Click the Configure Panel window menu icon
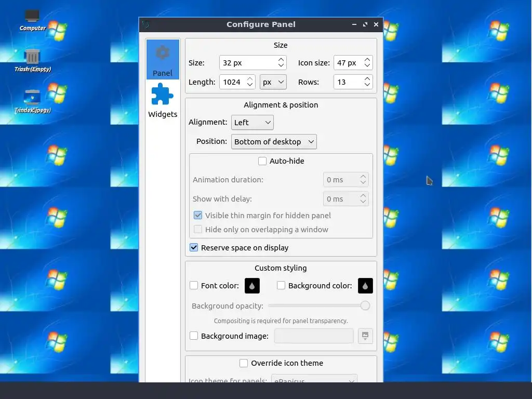 click(145, 24)
